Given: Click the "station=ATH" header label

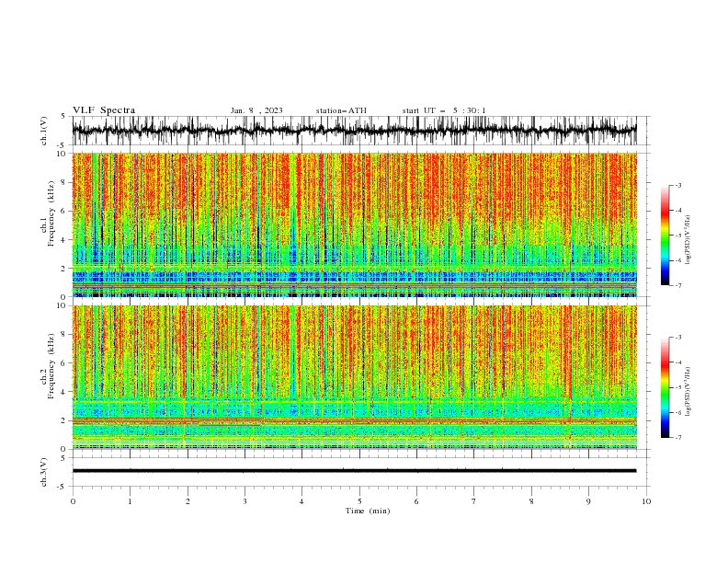Looking at the screenshot, I should [x=341, y=110].
